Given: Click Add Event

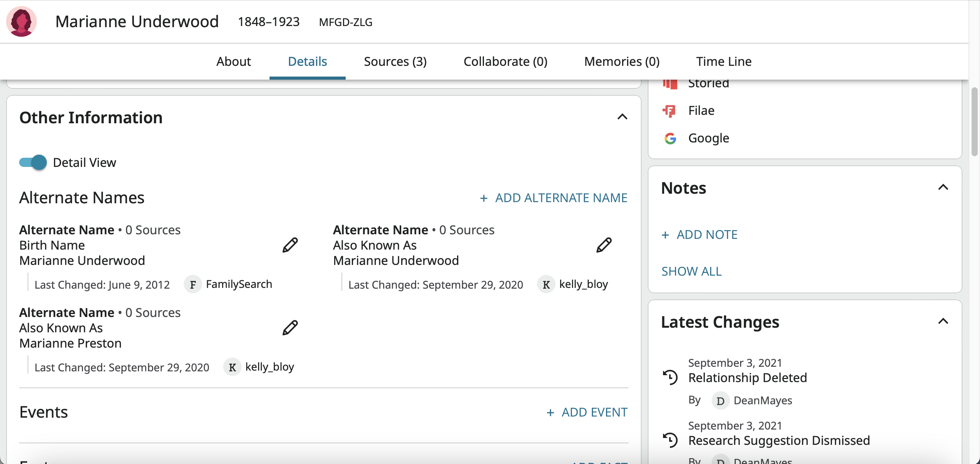Looking at the screenshot, I should [587, 412].
